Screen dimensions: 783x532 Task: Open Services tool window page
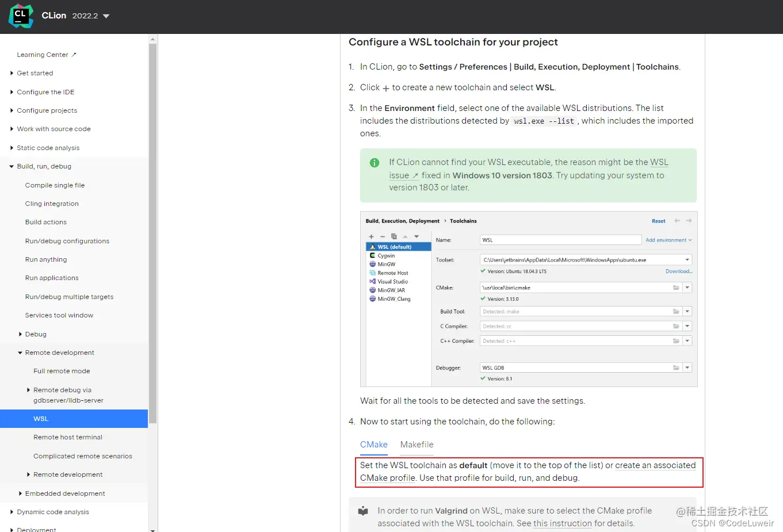pos(59,315)
